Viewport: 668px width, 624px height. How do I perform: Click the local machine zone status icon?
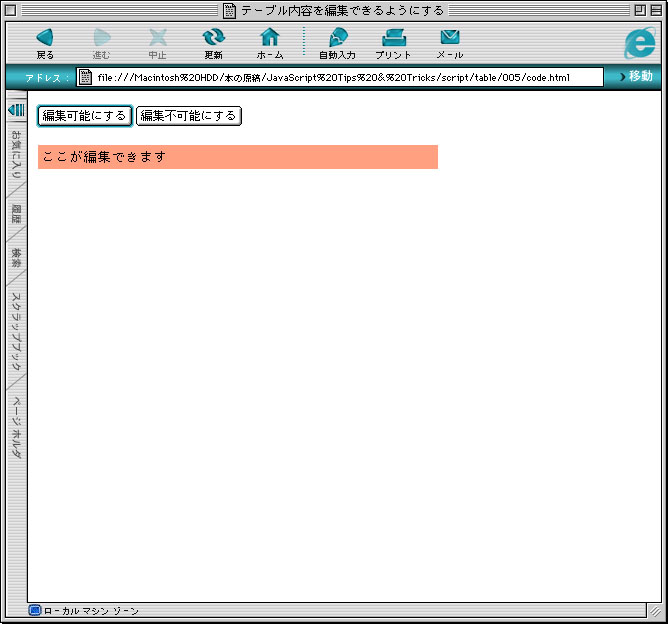click(x=35, y=610)
